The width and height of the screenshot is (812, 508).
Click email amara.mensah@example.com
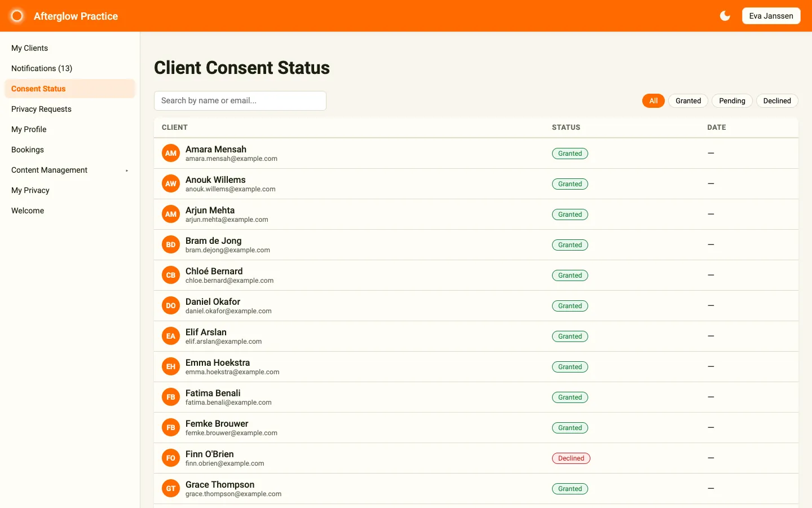click(x=231, y=159)
